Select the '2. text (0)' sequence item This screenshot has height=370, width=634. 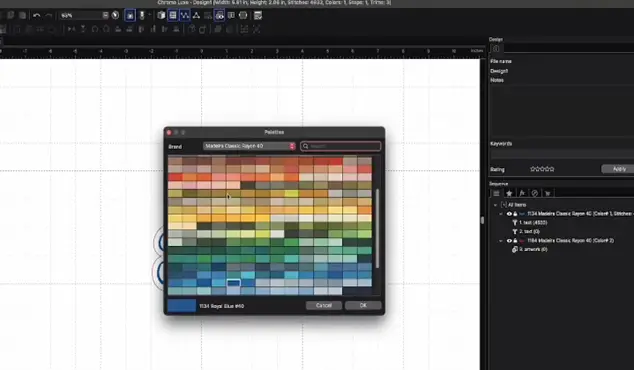pos(529,232)
